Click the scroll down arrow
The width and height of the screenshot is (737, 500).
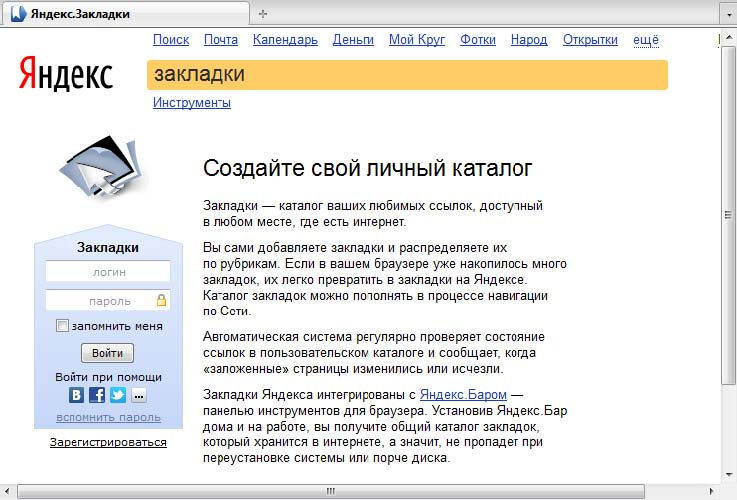click(729, 475)
